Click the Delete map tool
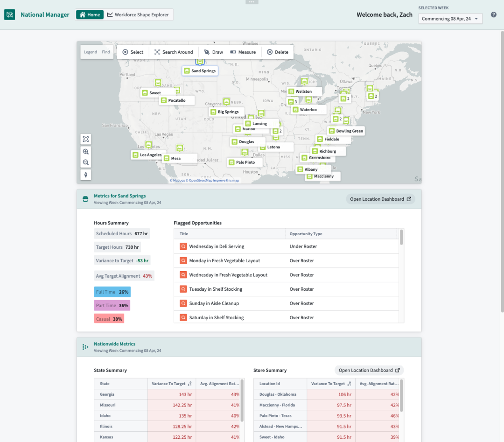The image size is (504, 442). pos(277,52)
